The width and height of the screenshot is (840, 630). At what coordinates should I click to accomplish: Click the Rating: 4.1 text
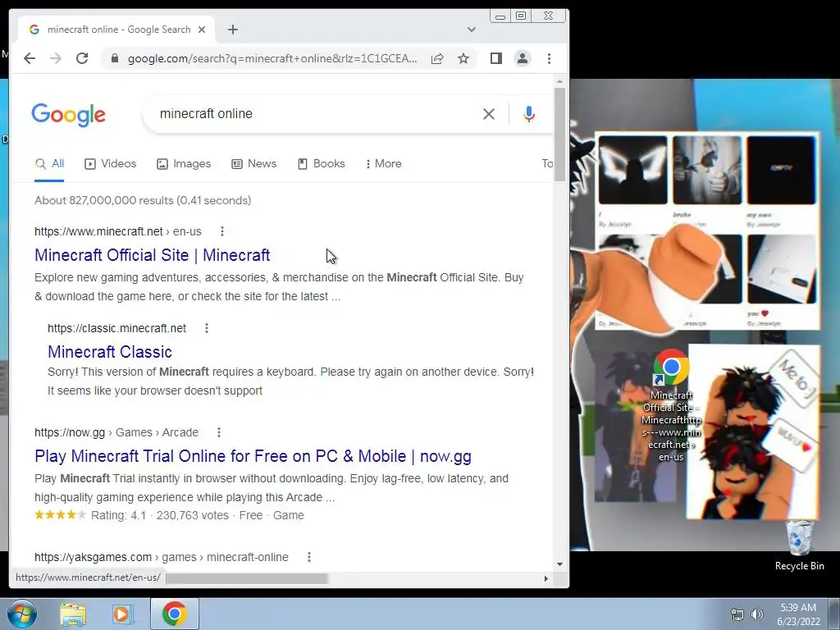(x=118, y=515)
